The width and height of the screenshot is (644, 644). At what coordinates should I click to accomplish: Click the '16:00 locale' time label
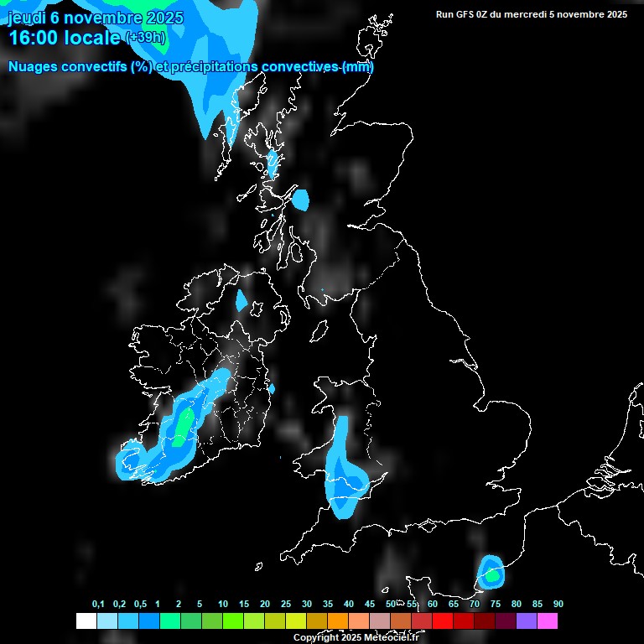click(64, 38)
